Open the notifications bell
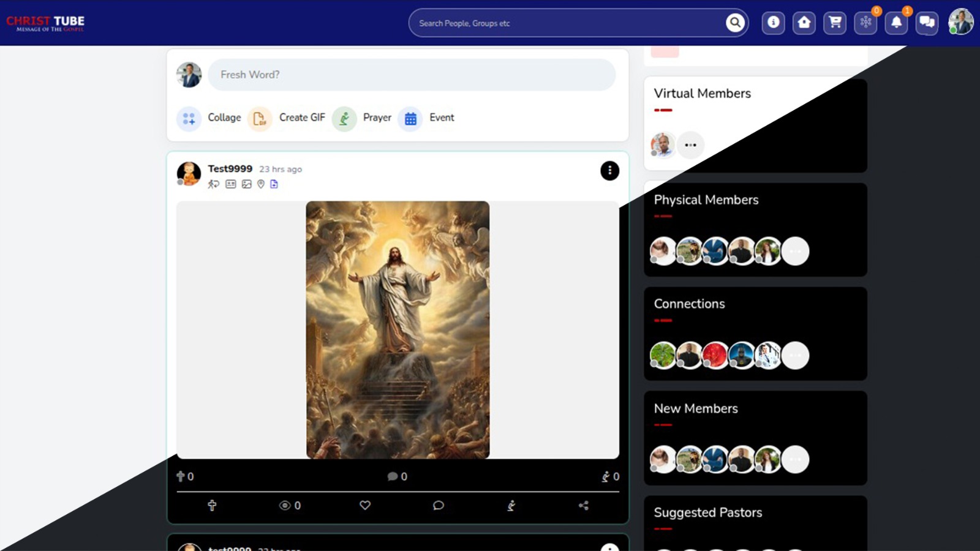The height and width of the screenshot is (551, 980). (896, 23)
